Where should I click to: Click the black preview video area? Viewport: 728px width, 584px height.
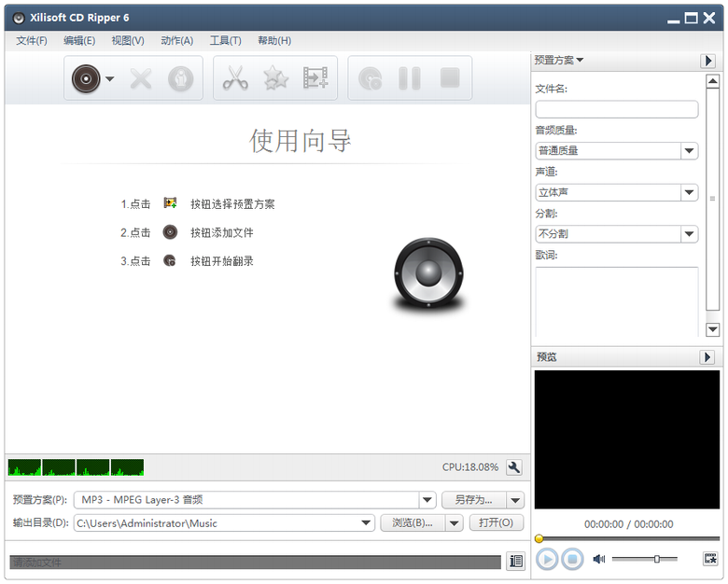pyautogui.click(x=627, y=439)
